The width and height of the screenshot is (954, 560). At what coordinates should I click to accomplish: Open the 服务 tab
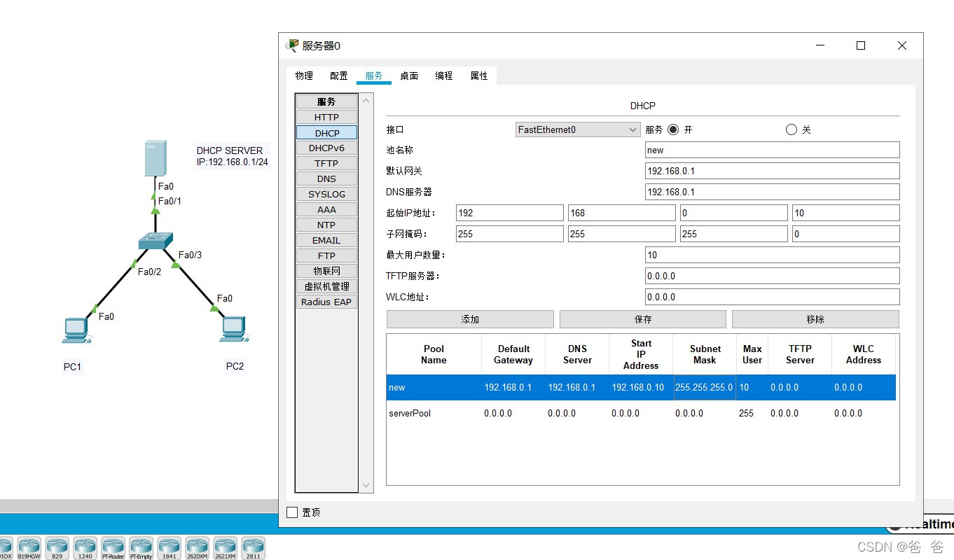(x=374, y=76)
